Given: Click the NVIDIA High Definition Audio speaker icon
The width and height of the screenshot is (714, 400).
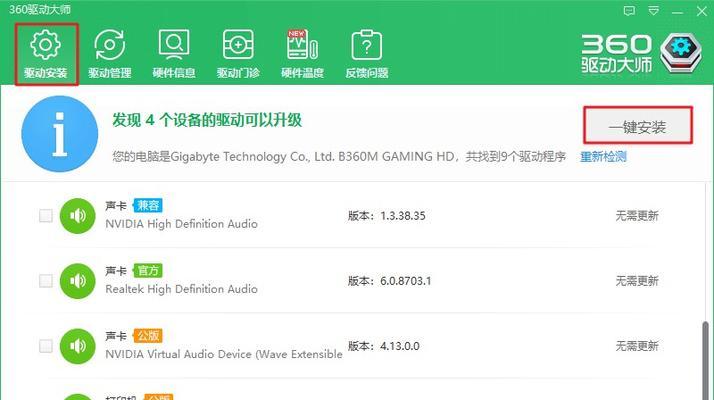Looking at the screenshot, I should [x=78, y=215].
